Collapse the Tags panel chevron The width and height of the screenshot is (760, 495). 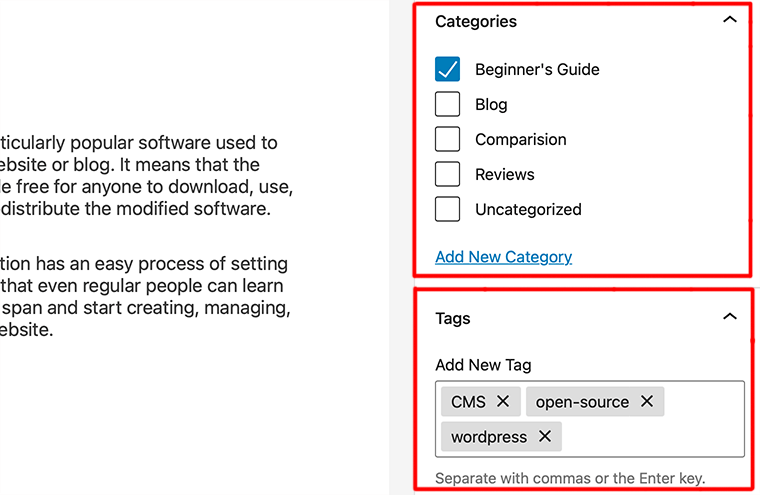[730, 317]
